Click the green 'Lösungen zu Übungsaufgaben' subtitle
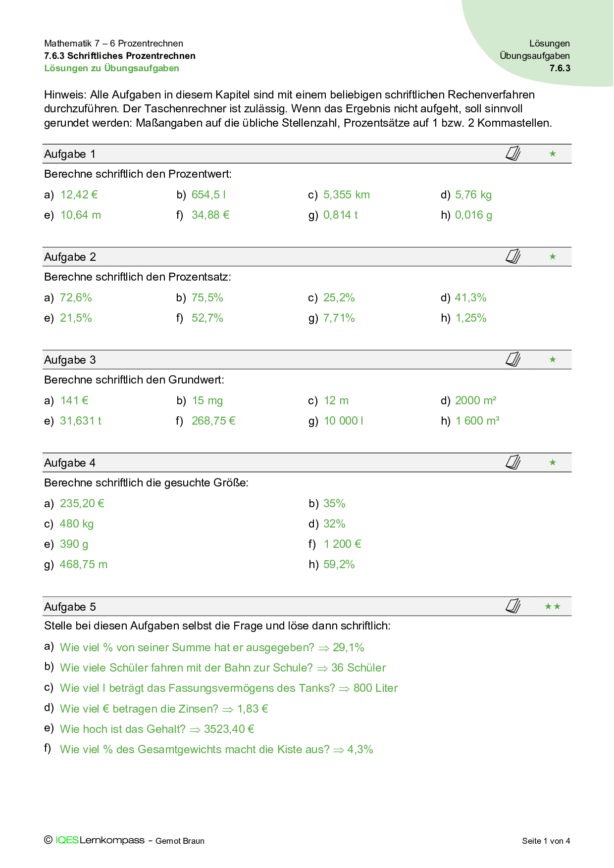Viewport: 614px width, 868px height. (111, 68)
